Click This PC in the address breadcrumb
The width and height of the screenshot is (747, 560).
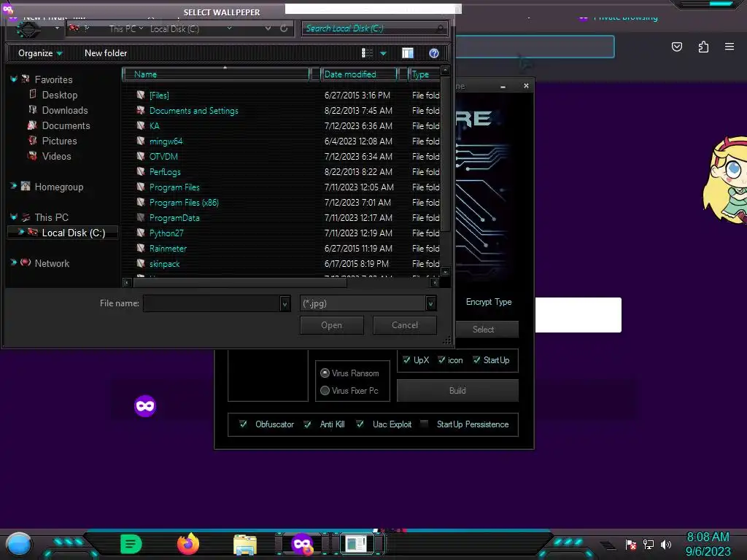[x=123, y=29]
